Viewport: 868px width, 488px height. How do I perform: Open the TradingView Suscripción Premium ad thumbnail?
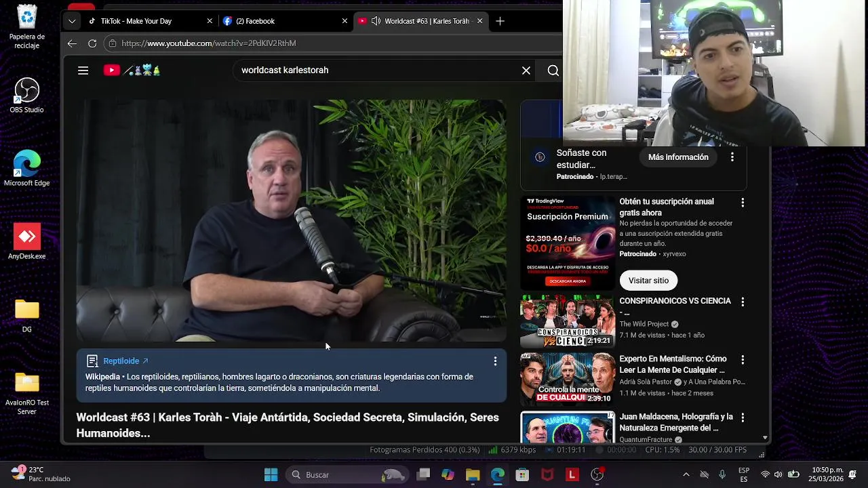tap(568, 244)
